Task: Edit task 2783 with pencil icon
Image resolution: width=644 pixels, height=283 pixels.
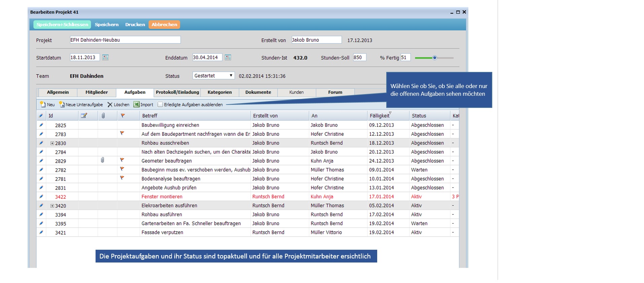Action: coord(41,134)
